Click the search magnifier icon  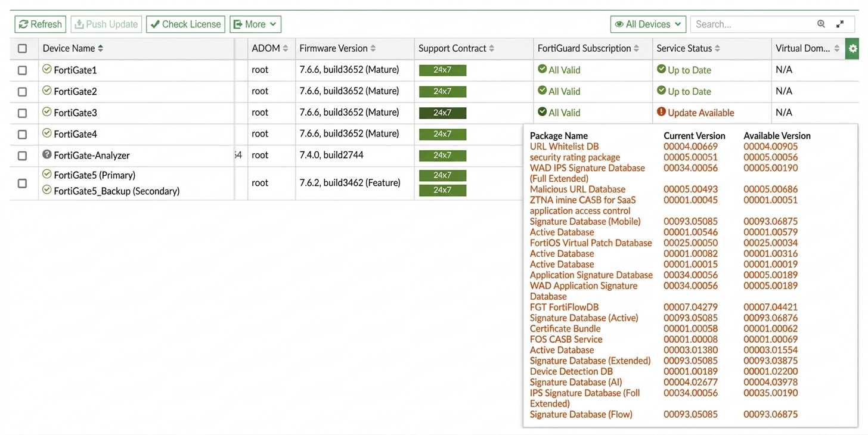click(821, 24)
